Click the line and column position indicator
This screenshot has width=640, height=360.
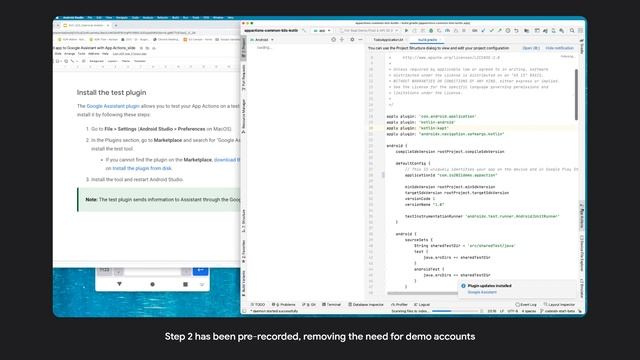492,311
